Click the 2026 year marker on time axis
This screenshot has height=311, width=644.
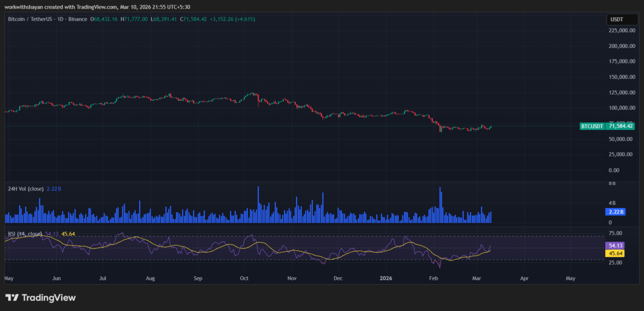coord(385,279)
